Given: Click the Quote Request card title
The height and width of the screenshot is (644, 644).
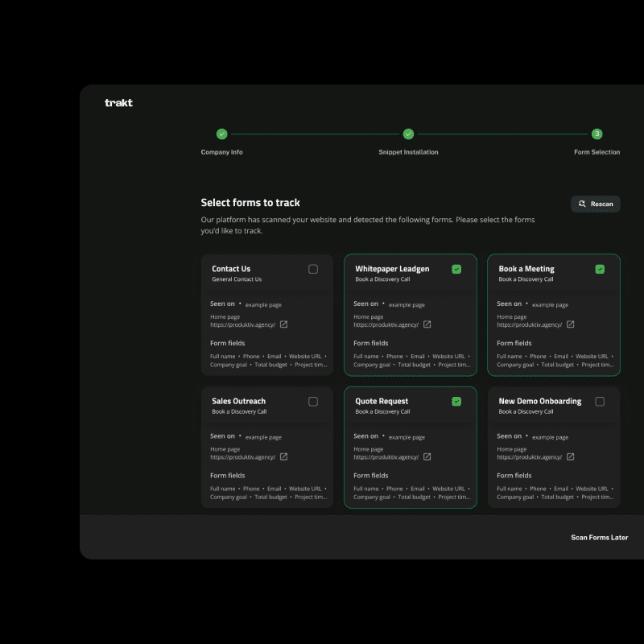Looking at the screenshot, I should point(382,401).
